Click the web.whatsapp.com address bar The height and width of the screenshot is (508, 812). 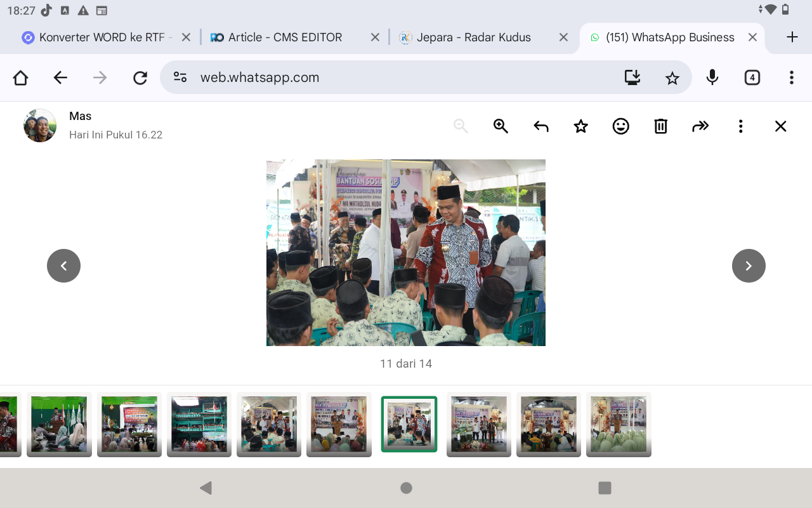click(425, 77)
